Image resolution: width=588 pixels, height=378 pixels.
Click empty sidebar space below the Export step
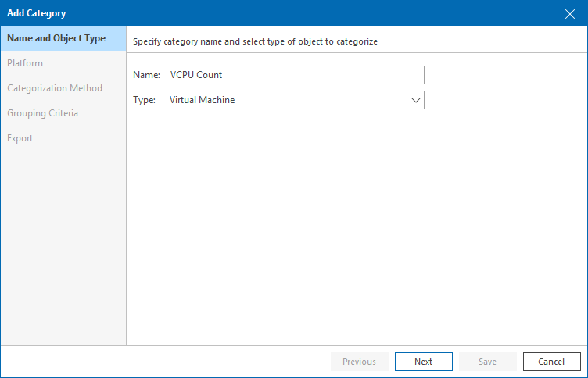[x=63, y=242]
